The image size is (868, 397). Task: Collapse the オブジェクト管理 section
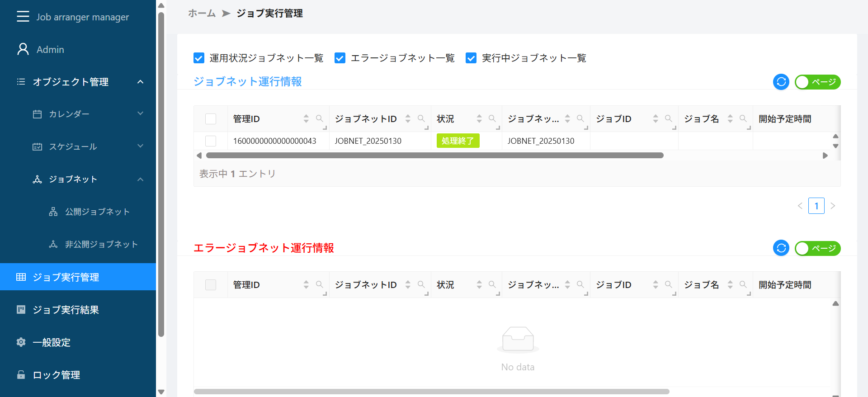click(x=140, y=82)
